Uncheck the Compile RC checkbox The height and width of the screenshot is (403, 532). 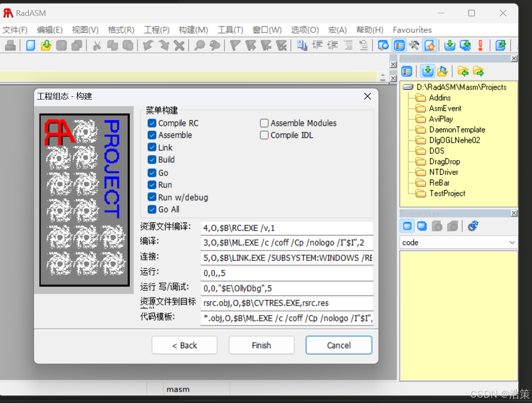coord(152,123)
